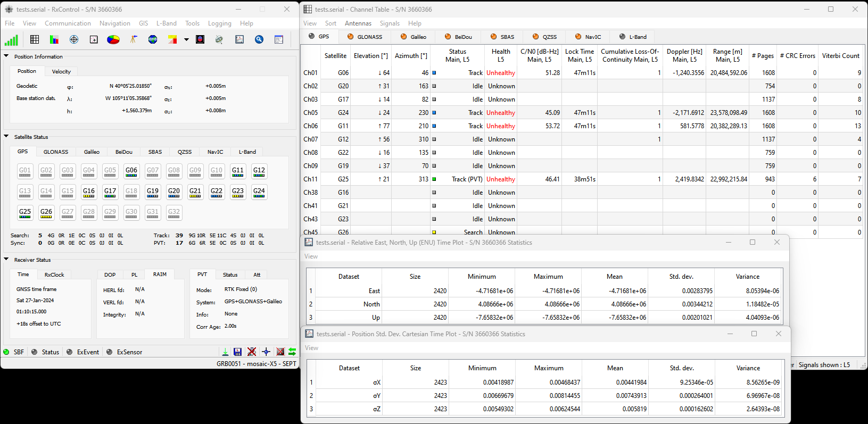This screenshot has height=424, width=868.
Task: Click the Doppler [Hz] column header
Action: [685, 55]
